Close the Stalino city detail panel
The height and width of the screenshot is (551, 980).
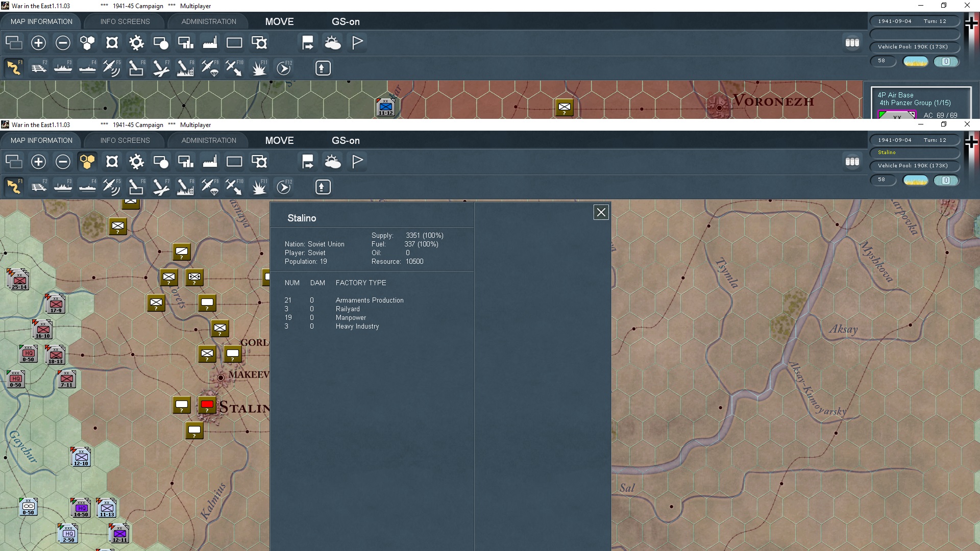601,212
